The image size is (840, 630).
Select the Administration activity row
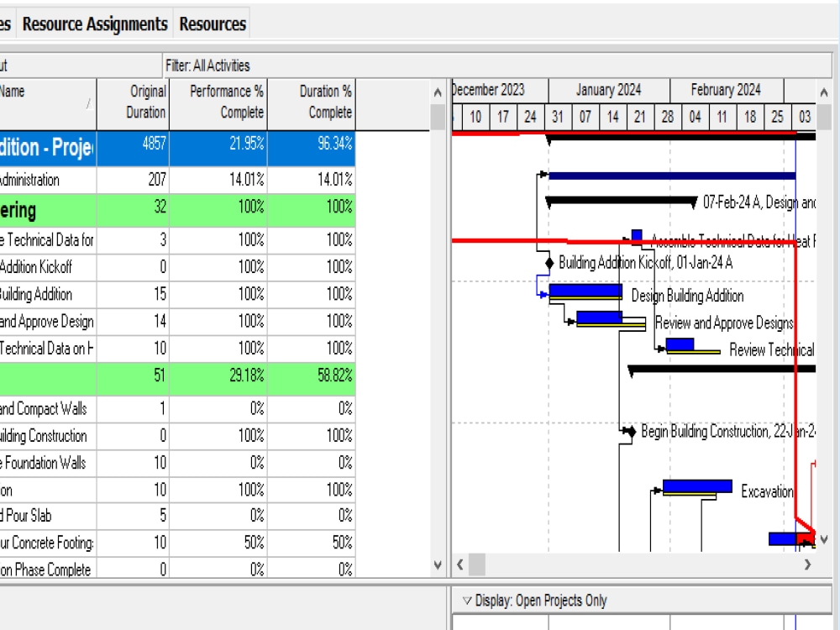click(50, 180)
